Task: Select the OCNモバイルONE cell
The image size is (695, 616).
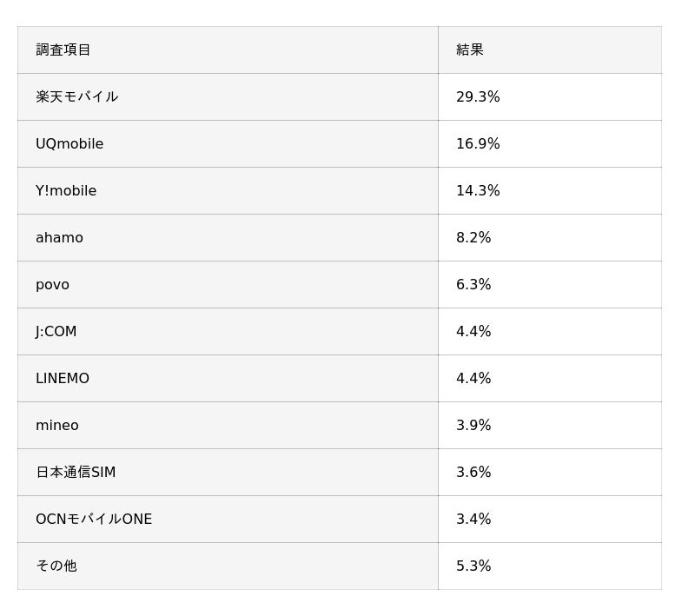Action: click(94, 520)
